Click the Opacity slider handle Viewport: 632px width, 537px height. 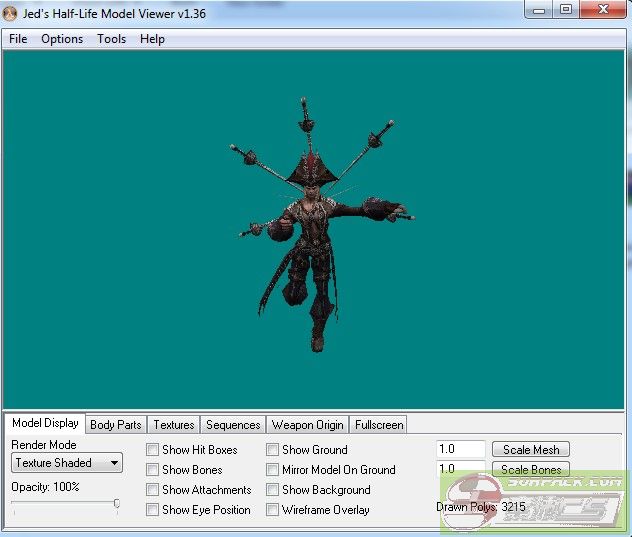(117, 503)
